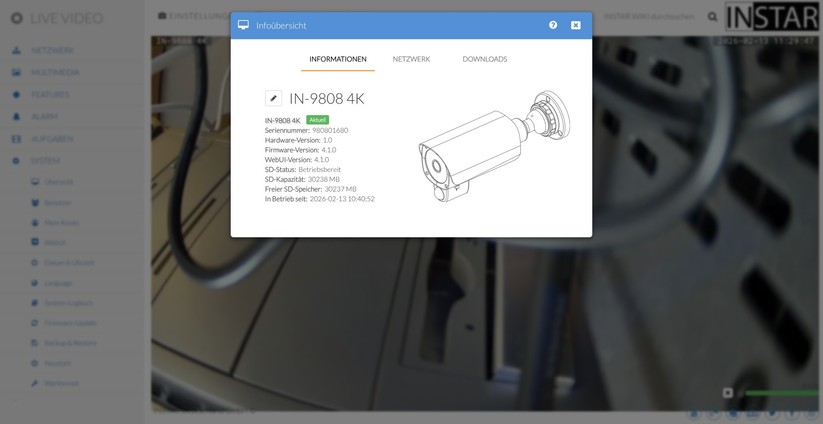Click the magnifier search icon in top bar
Viewport: 823px width, 424px height.
pyautogui.click(x=712, y=16)
